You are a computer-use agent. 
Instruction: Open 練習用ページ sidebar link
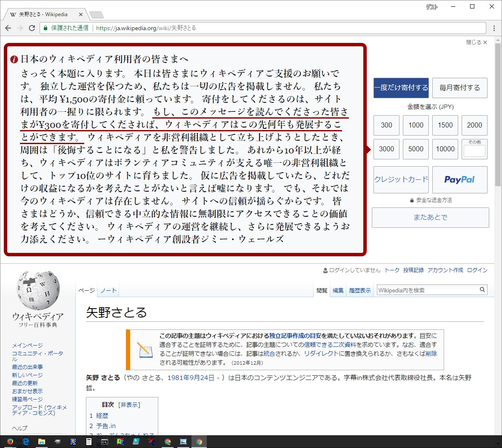pyautogui.click(x=27, y=400)
